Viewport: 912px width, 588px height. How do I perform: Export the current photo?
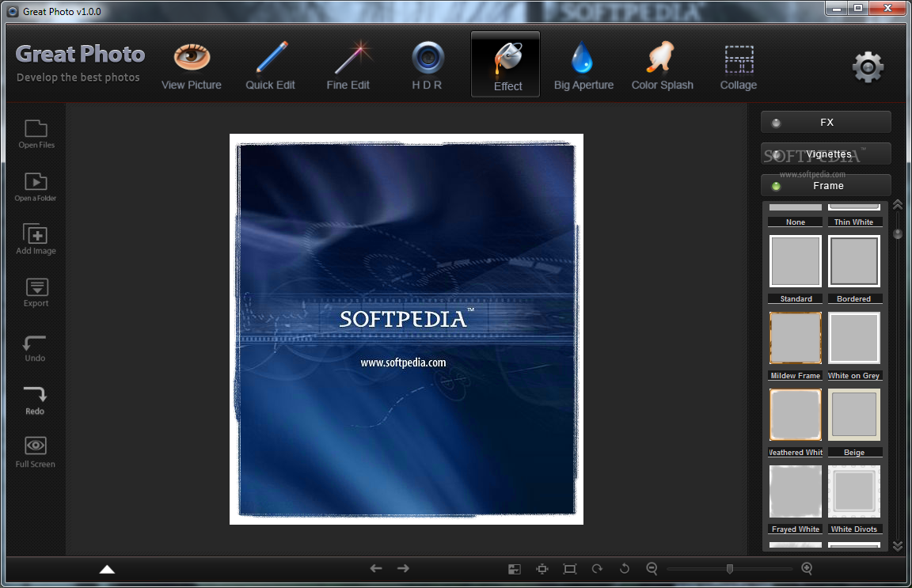point(36,293)
